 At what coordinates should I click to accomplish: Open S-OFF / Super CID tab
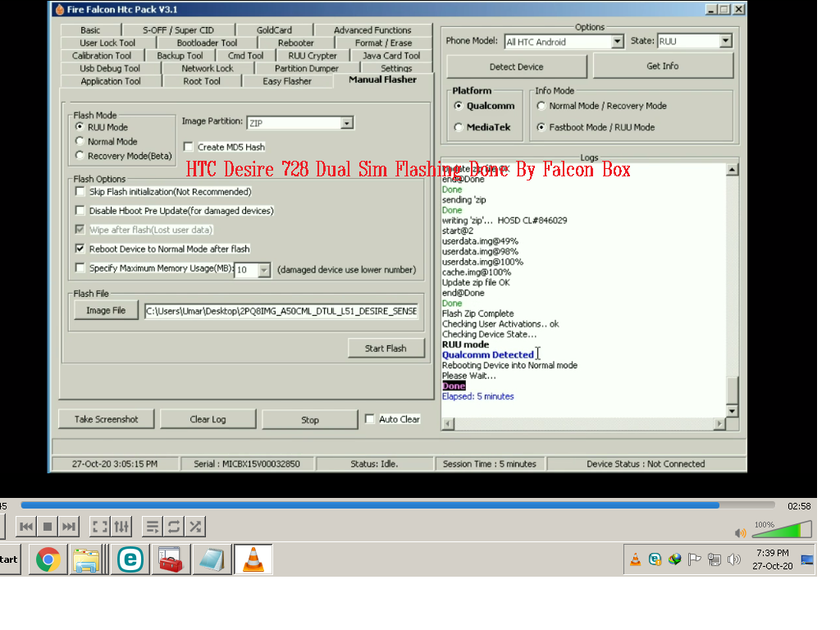178,30
